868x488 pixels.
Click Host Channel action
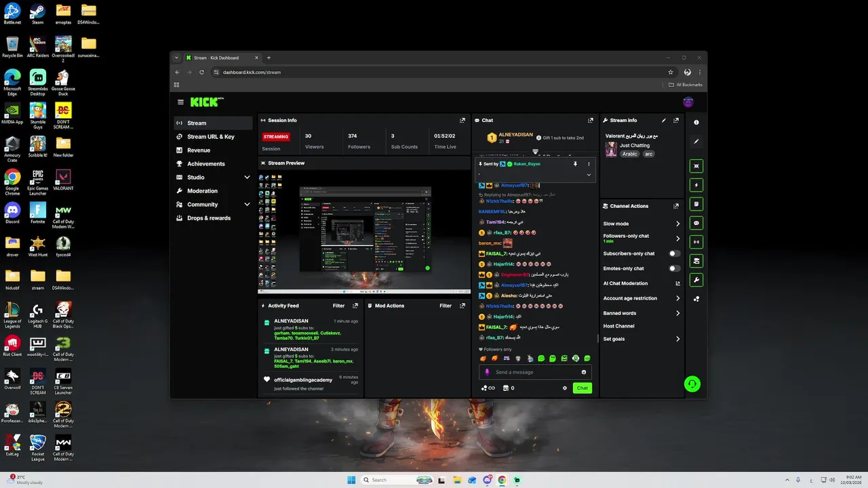[618, 326]
